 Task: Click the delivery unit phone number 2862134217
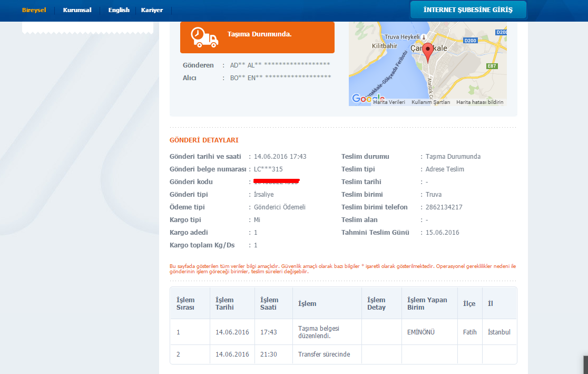pyautogui.click(x=444, y=207)
